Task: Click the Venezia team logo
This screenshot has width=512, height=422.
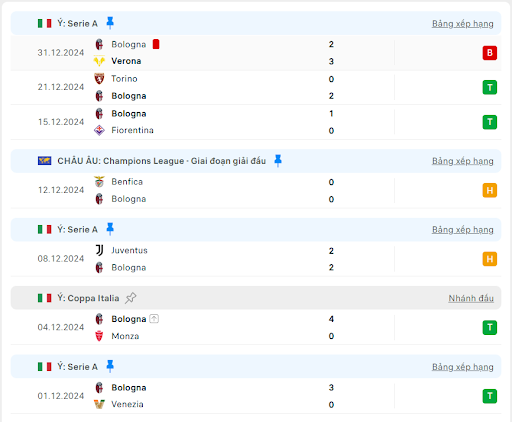Action: click(x=99, y=404)
